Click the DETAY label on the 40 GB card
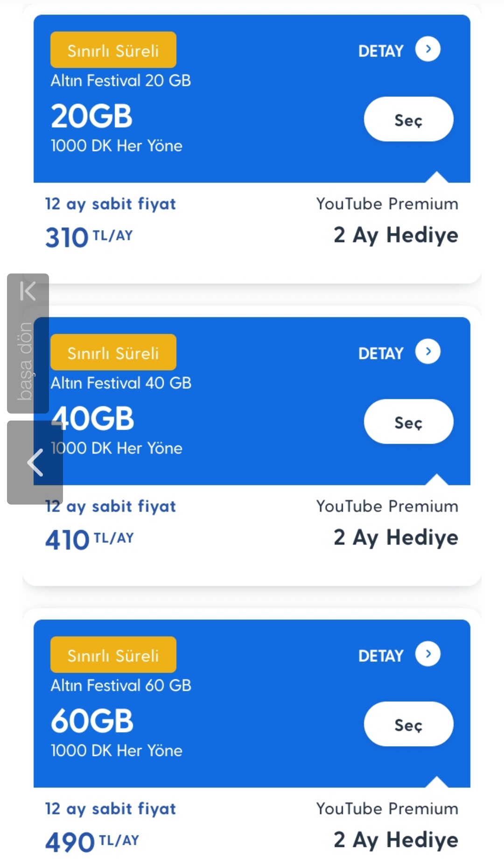The width and height of the screenshot is (504, 863). (x=381, y=353)
